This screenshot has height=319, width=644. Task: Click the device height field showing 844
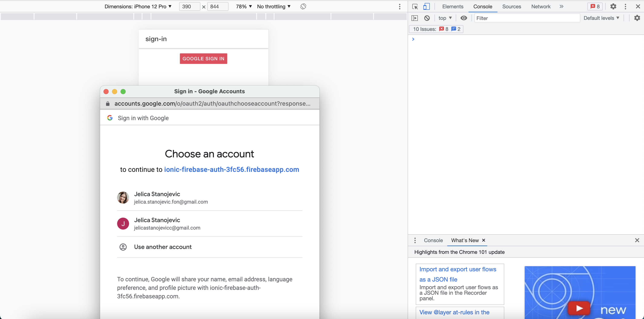(218, 7)
